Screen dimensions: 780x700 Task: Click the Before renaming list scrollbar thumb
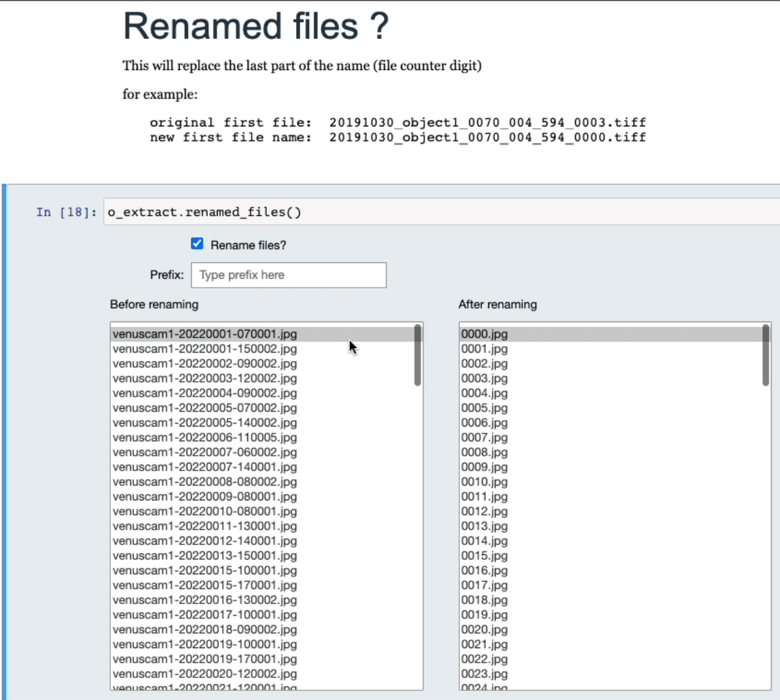click(417, 355)
